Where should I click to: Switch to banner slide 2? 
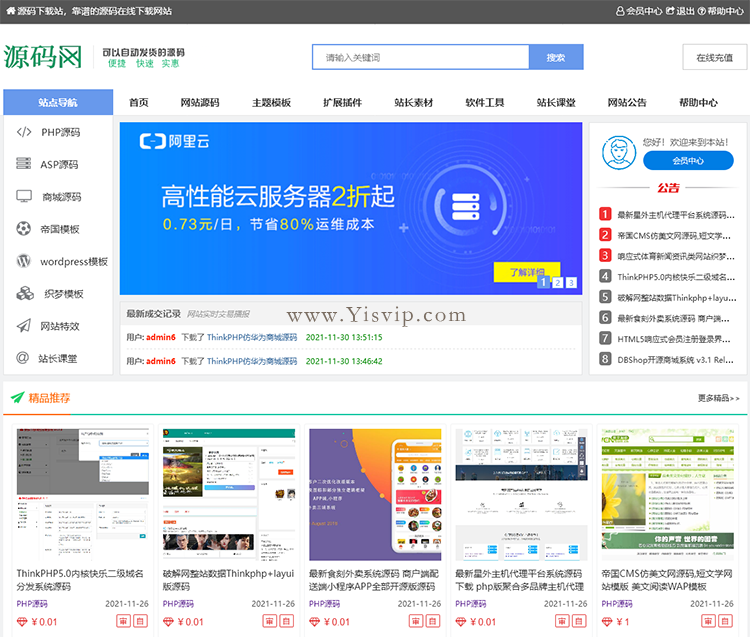point(557,282)
